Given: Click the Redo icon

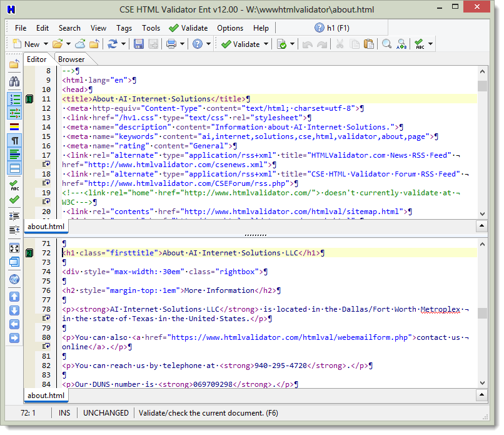Looking at the screenshot, I should (x=322, y=44).
